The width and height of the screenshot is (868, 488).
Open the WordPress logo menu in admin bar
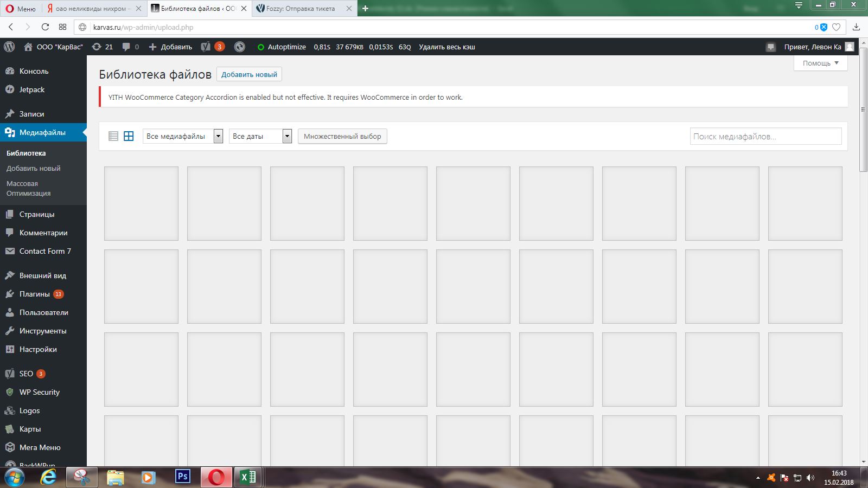tap(9, 47)
